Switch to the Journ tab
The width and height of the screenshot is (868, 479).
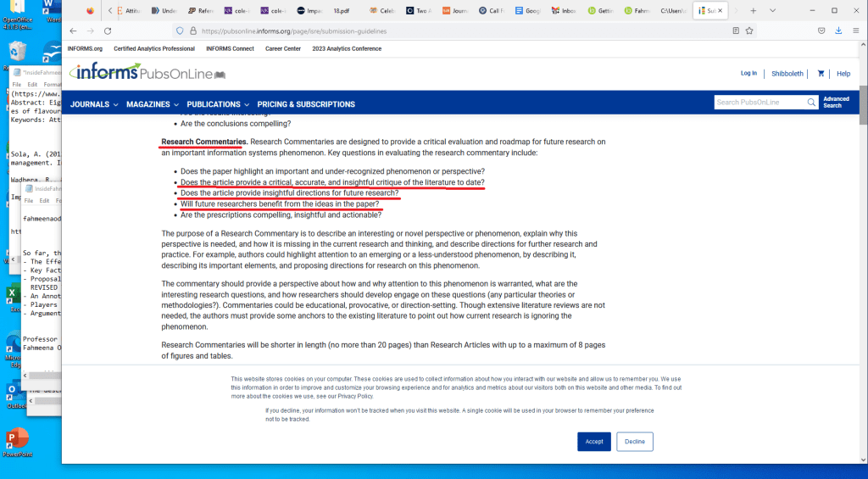point(455,10)
